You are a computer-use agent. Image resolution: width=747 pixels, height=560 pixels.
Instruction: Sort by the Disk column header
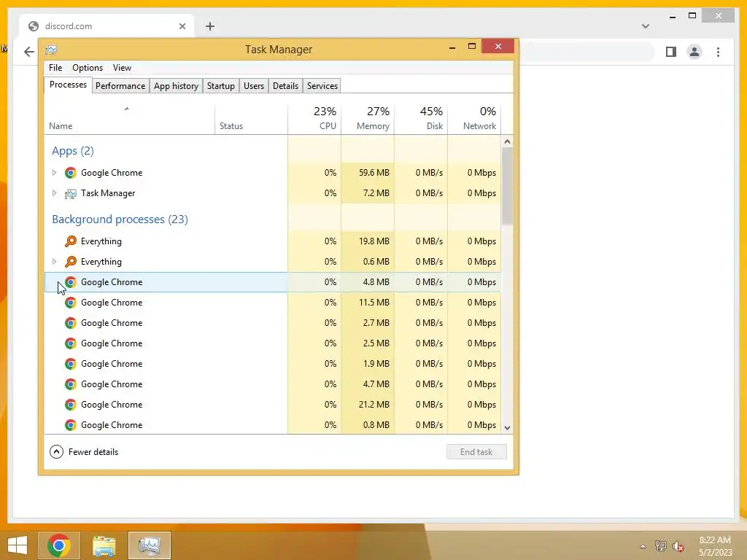(421, 119)
